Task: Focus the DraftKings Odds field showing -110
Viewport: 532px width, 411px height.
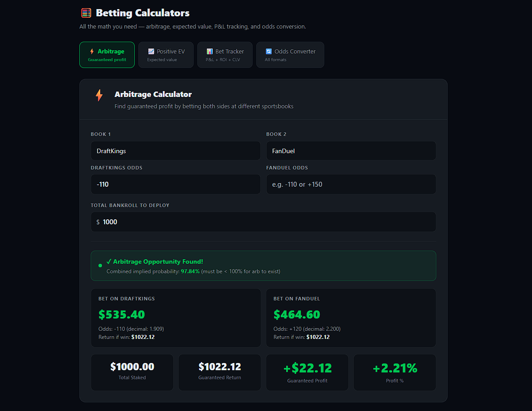Action: pos(176,184)
